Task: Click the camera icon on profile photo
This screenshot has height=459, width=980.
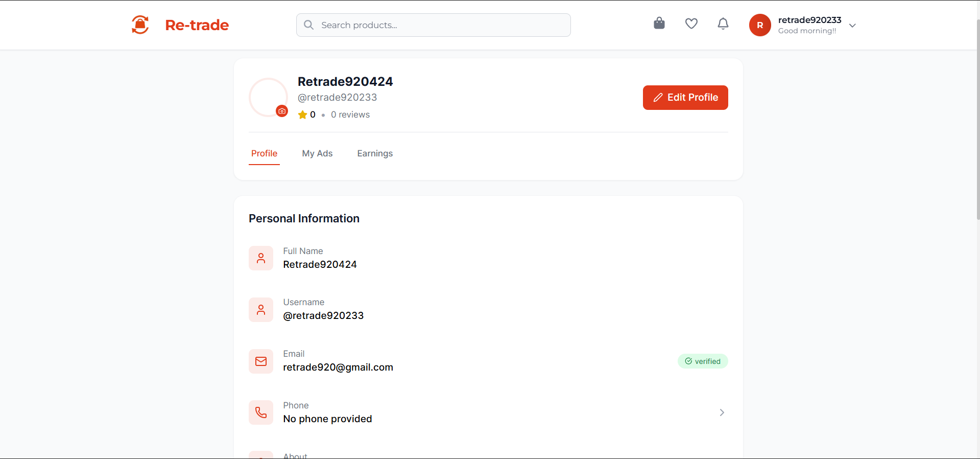Action: 282,111
